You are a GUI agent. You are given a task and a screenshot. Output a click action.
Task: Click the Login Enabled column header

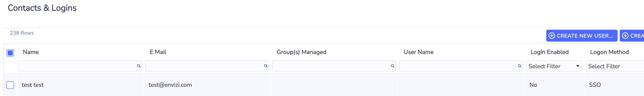click(x=549, y=52)
